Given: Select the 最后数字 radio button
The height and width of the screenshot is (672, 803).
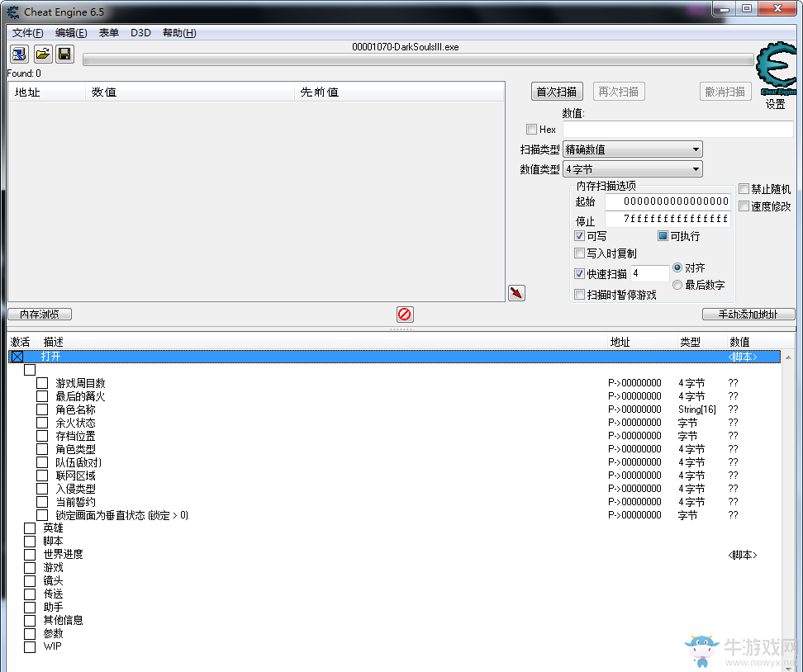Looking at the screenshot, I should tap(677, 285).
